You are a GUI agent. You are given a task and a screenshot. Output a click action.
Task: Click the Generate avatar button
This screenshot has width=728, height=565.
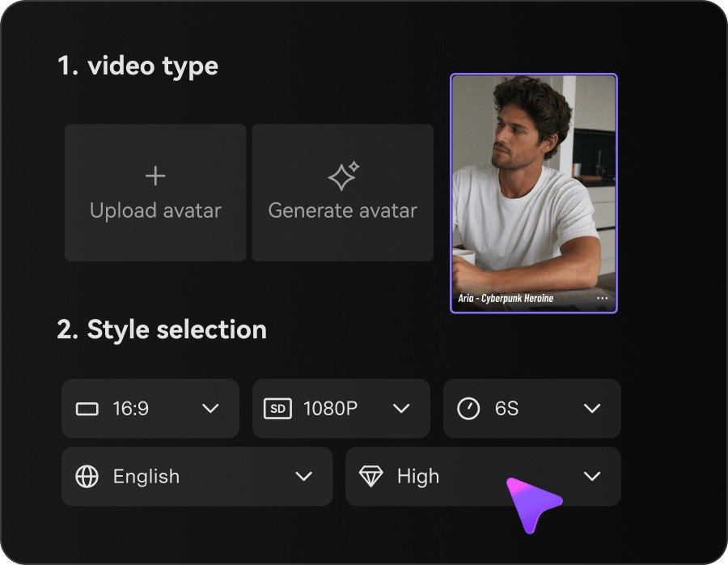pos(343,193)
